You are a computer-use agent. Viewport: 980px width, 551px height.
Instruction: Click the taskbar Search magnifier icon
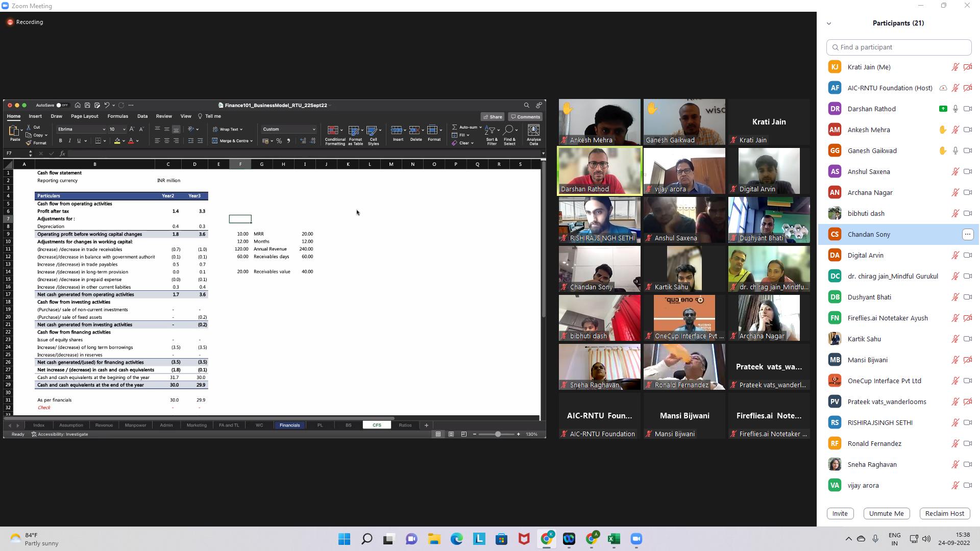pos(366,539)
